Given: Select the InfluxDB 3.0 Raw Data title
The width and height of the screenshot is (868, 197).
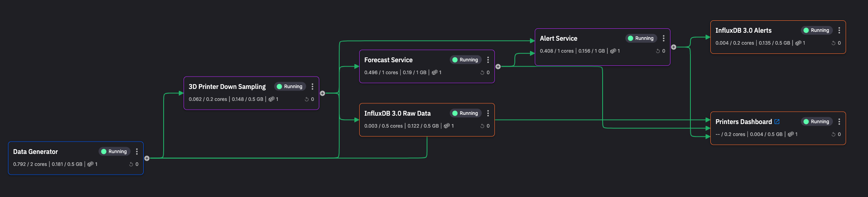Looking at the screenshot, I should coord(397,113).
